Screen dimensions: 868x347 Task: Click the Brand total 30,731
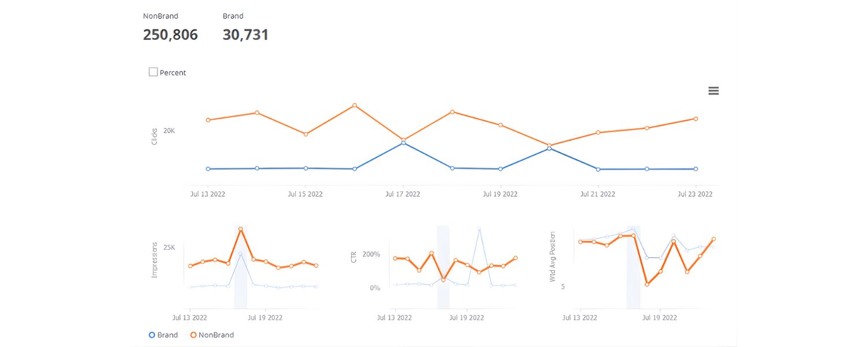[x=245, y=35]
